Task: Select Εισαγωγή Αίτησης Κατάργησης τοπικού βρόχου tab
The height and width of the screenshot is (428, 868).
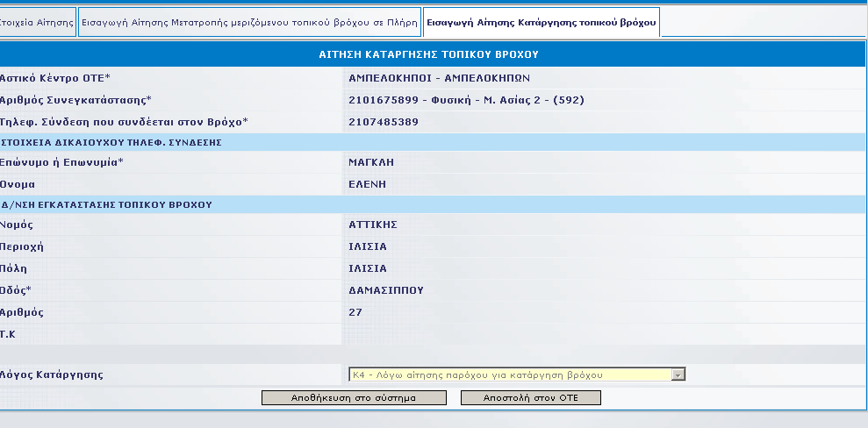Action: tap(542, 23)
